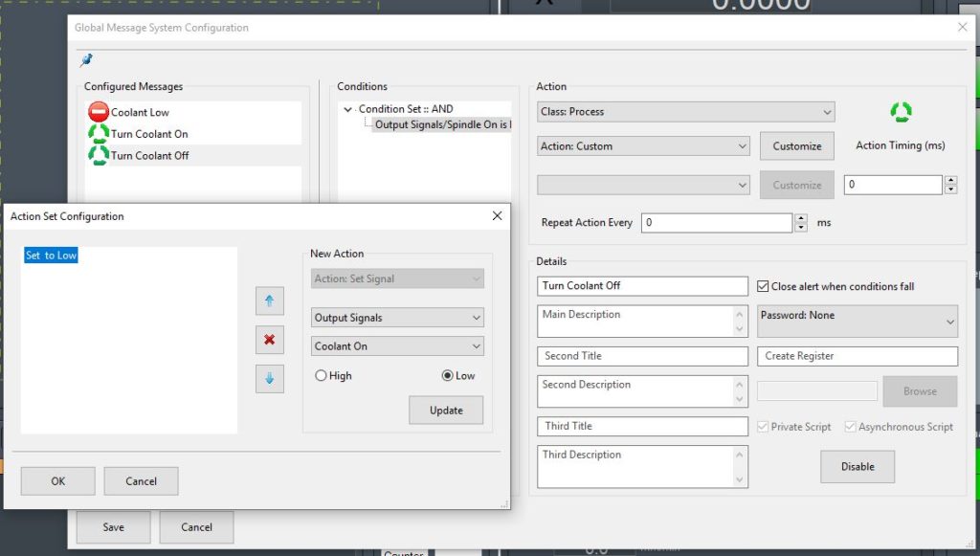This screenshot has height=556, width=980.
Task: Select the High radio button
Action: [x=321, y=376]
